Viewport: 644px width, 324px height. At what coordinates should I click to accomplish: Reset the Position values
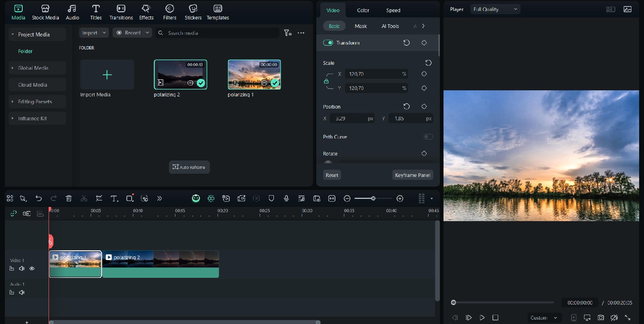click(407, 107)
